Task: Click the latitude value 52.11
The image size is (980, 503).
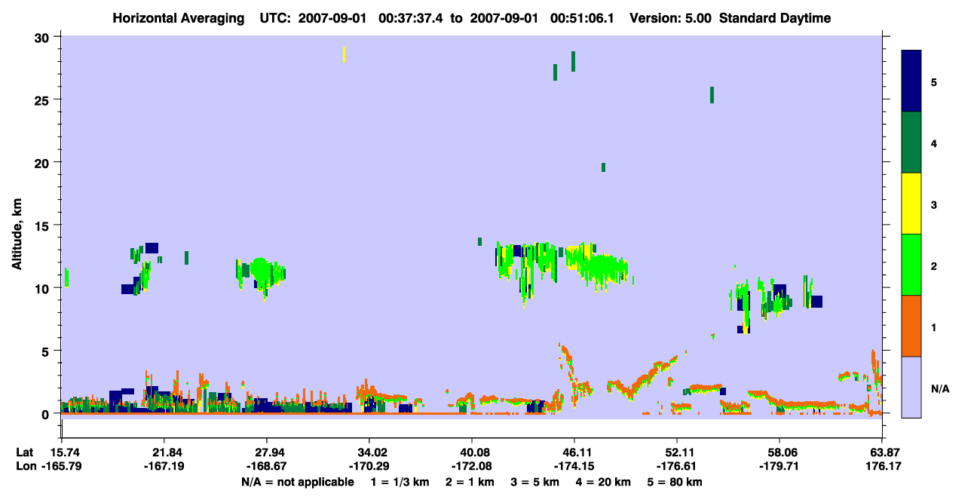Action: click(677, 452)
